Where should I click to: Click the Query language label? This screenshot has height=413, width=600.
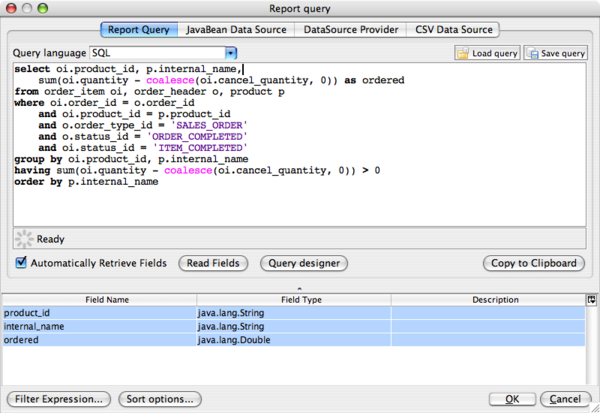coord(49,53)
